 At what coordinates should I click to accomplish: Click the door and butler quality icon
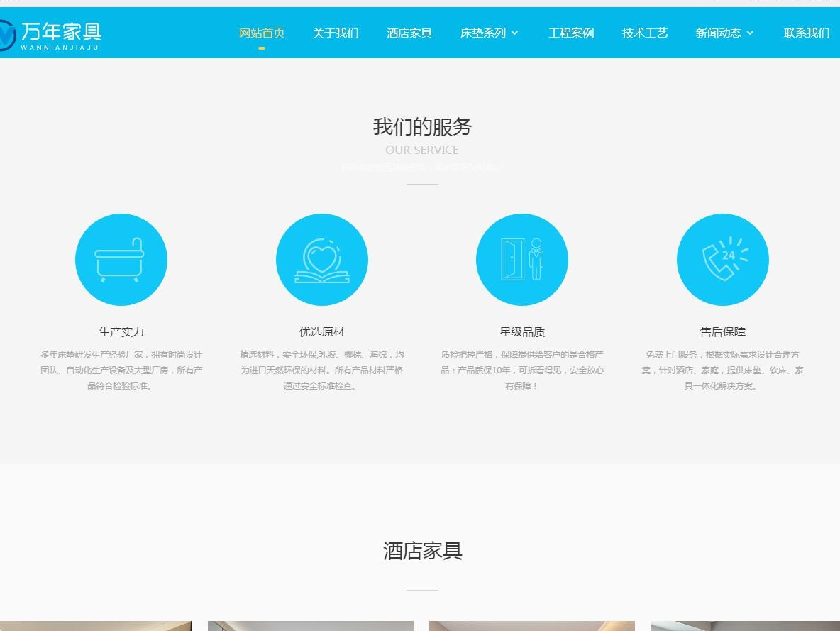(x=522, y=260)
